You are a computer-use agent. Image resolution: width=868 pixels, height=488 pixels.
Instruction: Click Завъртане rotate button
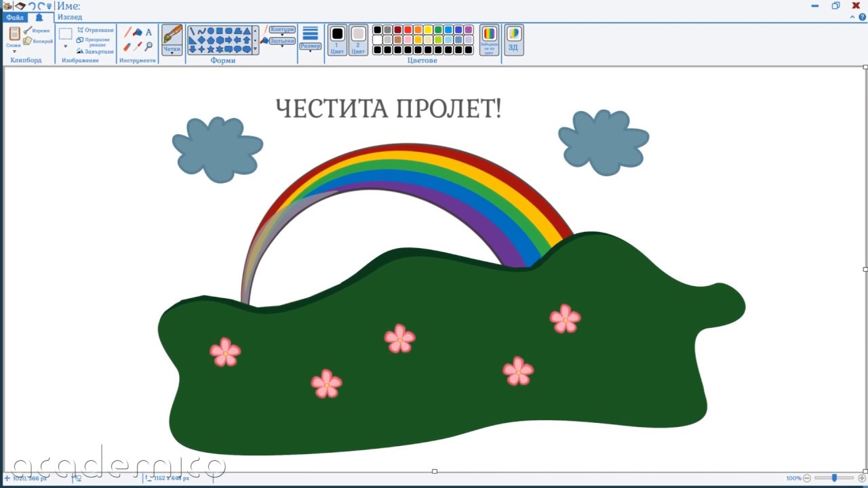(96, 52)
